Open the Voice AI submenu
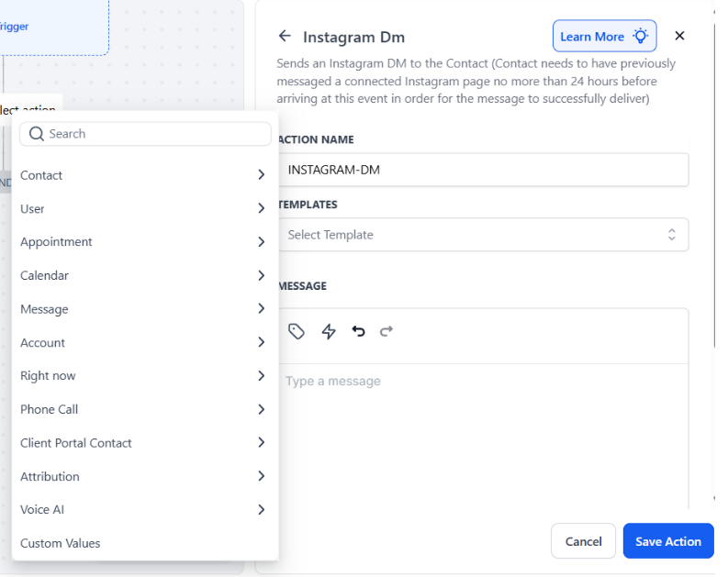The image size is (728, 577). click(145, 510)
